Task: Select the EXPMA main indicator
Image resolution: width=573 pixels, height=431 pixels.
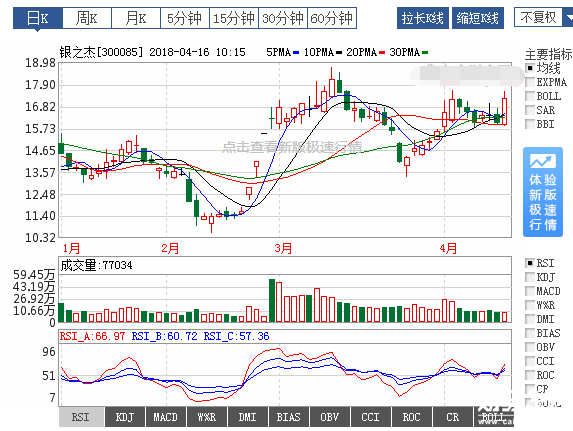Action: coord(530,82)
